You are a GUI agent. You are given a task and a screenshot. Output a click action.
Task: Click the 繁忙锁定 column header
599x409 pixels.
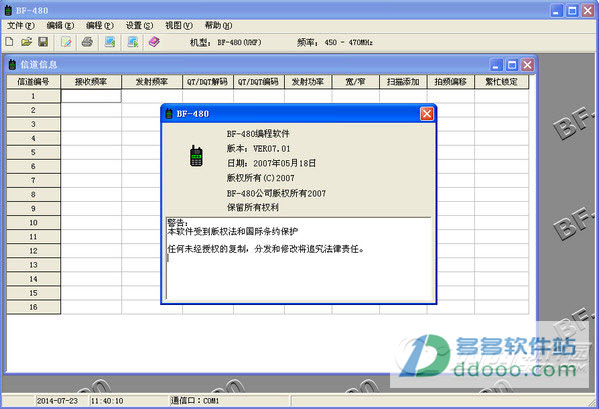click(501, 82)
